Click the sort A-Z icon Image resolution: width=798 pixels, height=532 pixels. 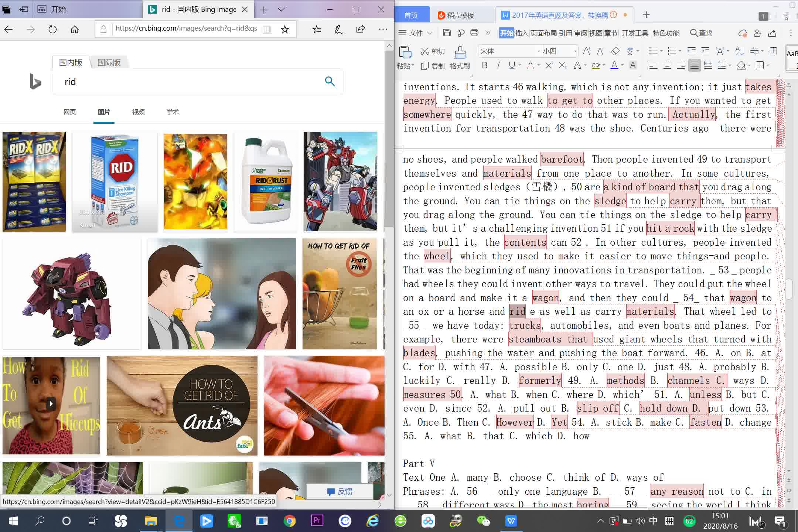point(739,51)
